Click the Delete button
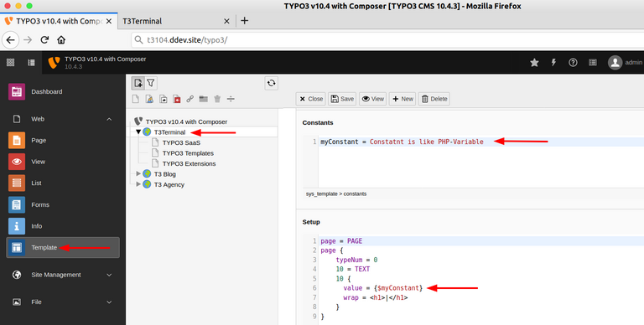644x325 pixels. click(434, 99)
